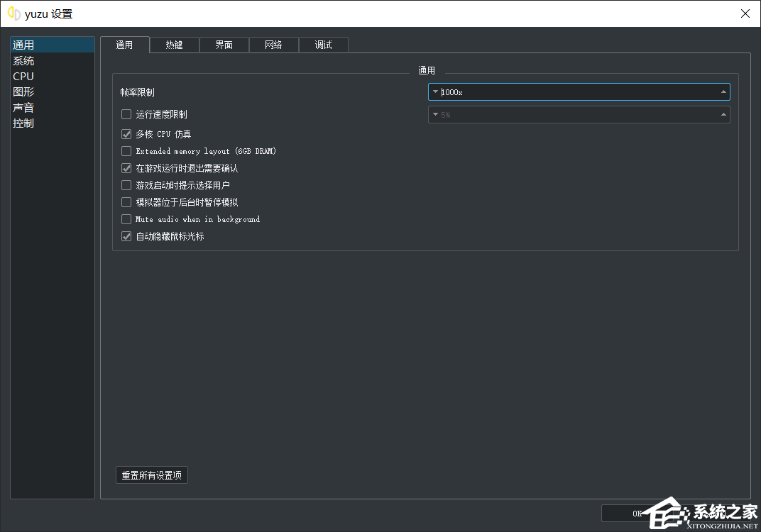Open the 调试 tab
Screen dimensions: 761x532
click(323, 45)
